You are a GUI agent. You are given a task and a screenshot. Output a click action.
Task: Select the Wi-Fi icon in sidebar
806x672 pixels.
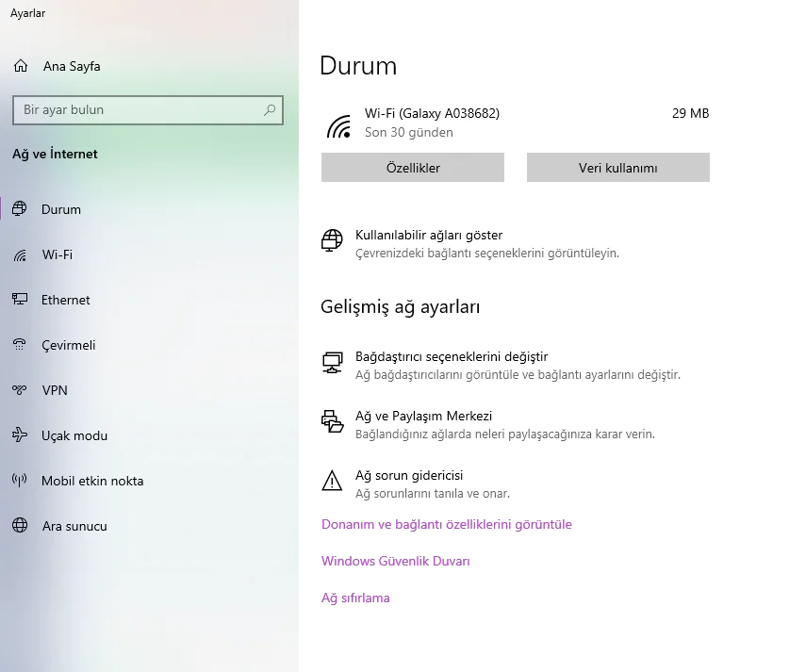pos(20,254)
